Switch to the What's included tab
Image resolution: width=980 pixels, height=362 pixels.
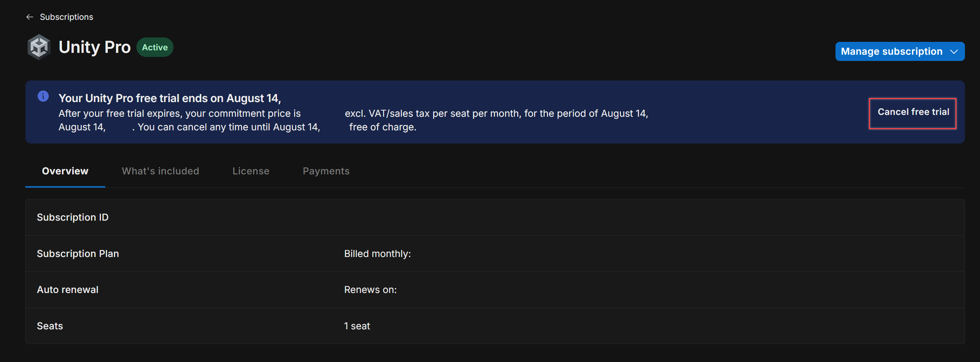(x=160, y=171)
